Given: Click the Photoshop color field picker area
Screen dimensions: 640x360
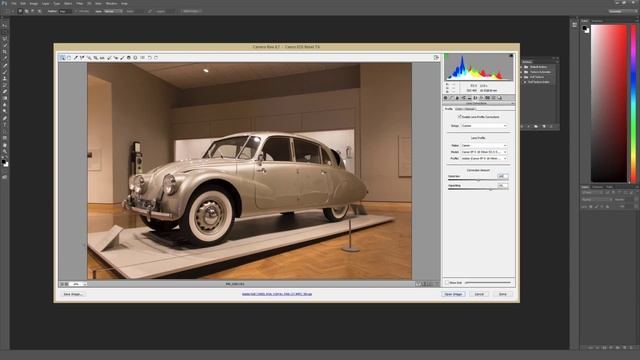Looking at the screenshot, I should (x=609, y=103).
